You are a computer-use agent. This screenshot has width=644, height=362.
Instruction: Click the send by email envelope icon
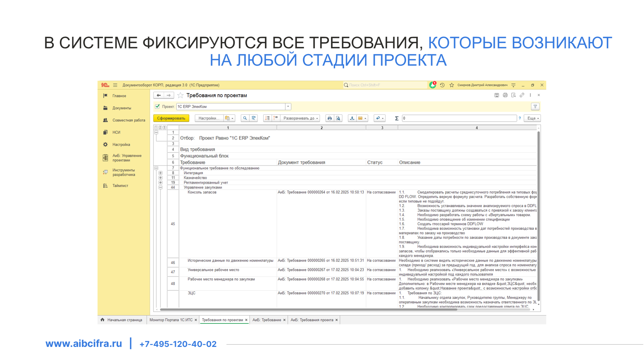(x=360, y=118)
